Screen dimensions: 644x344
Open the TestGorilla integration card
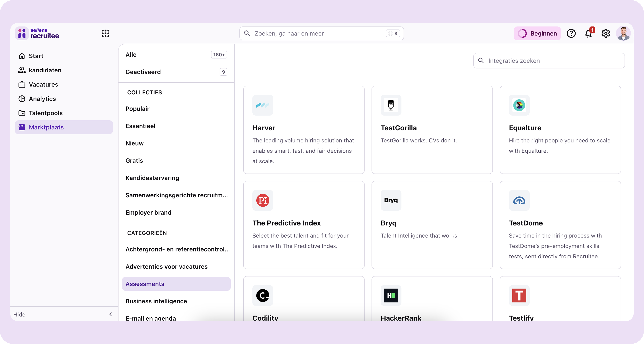click(x=432, y=130)
